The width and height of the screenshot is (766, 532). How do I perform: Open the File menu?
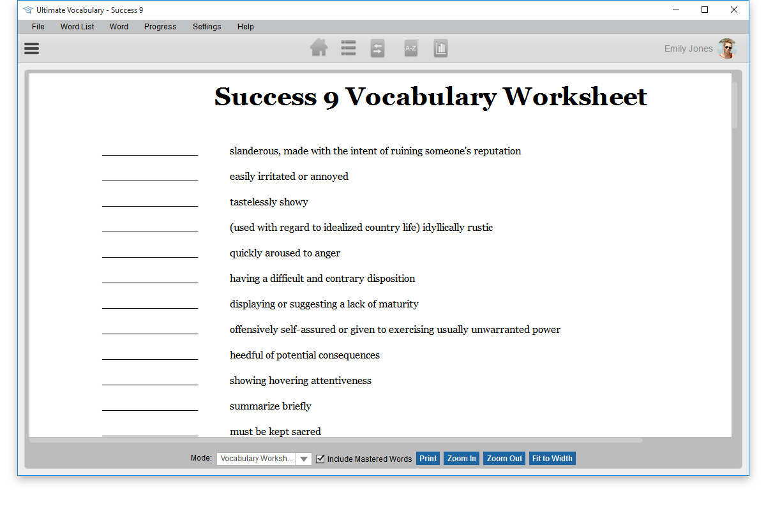(38, 27)
